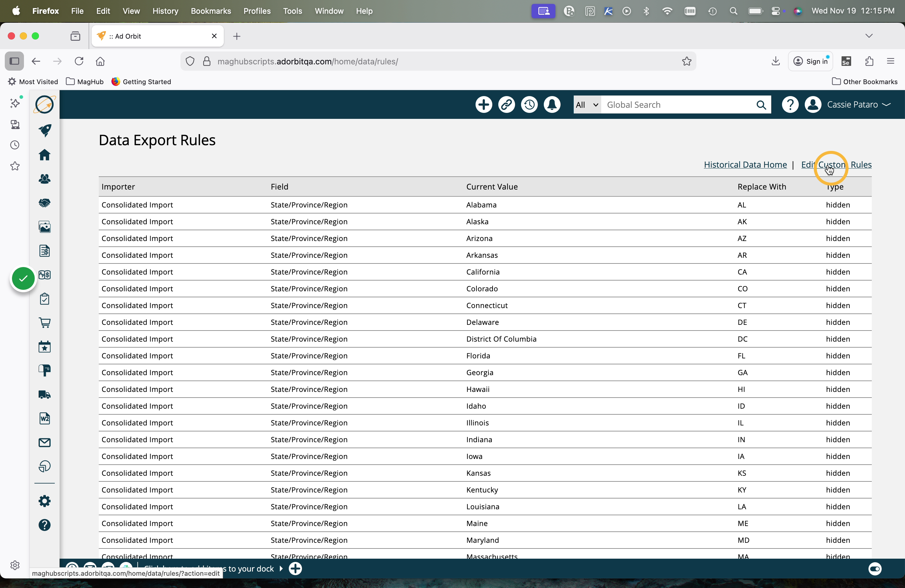
Task: Open the handshake sales icon in sidebar
Action: [x=45, y=203]
